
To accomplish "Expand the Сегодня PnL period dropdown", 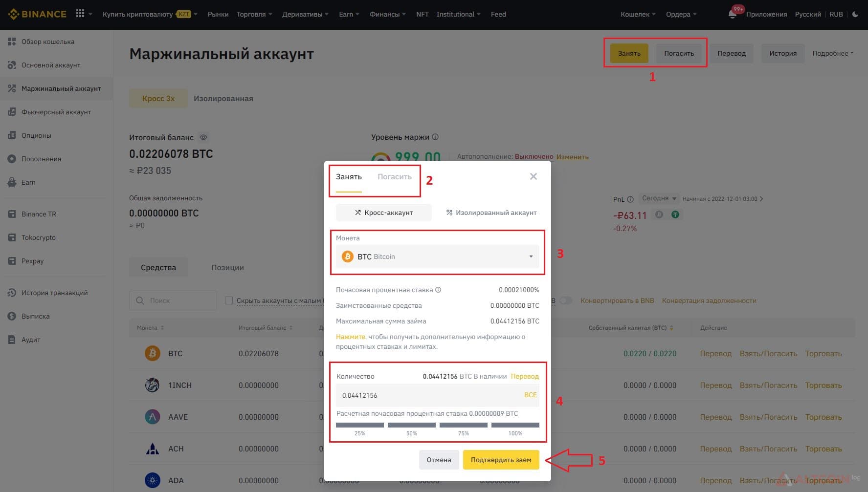I will point(658,198).
